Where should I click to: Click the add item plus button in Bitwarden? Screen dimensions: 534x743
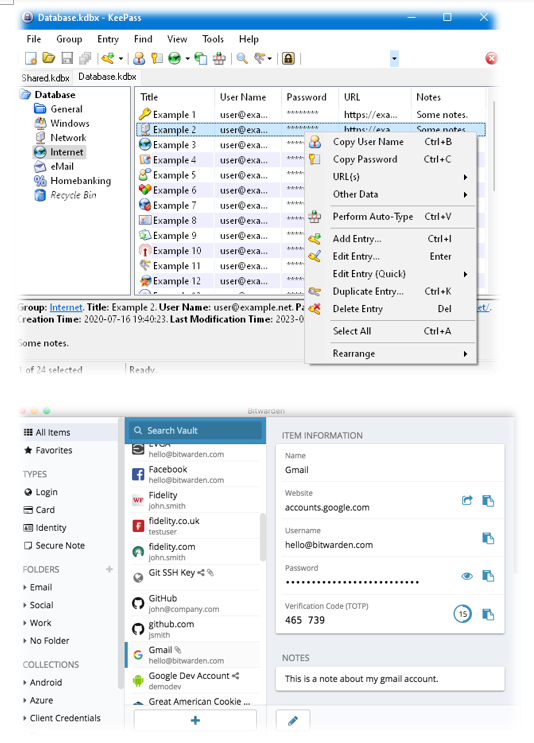coord(195,720)
